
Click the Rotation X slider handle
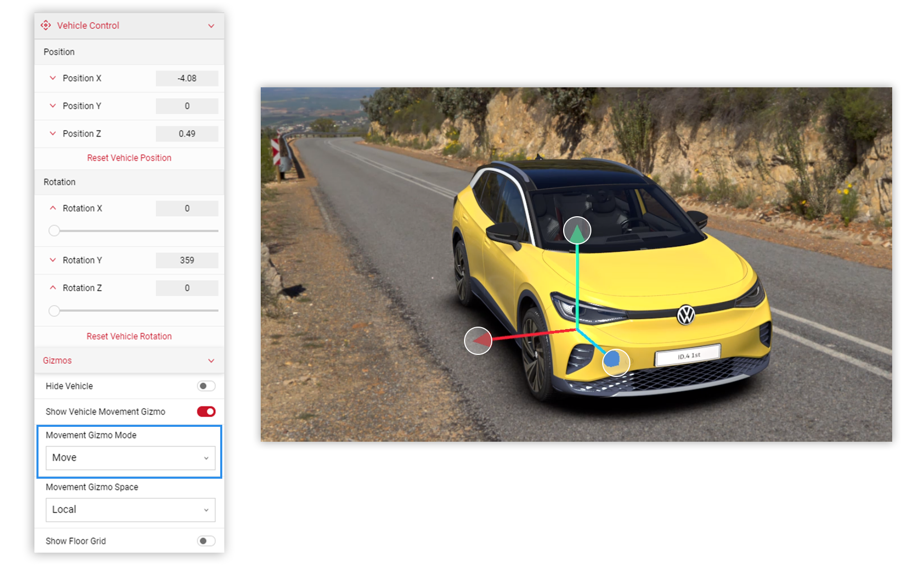tap(54, 231)
